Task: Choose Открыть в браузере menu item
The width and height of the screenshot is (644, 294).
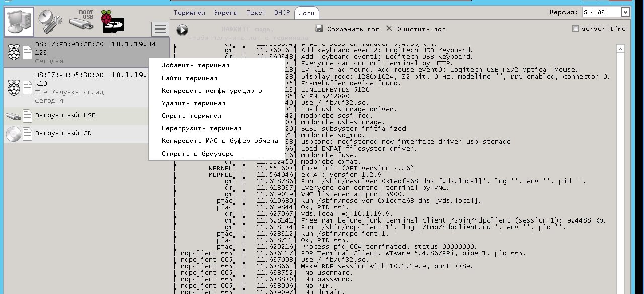Action: pyautogui.click(x=197, y=154)
